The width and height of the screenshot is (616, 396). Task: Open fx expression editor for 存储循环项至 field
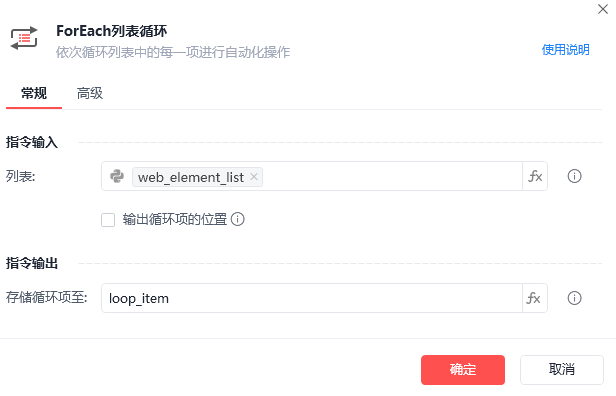pos(535,298)
